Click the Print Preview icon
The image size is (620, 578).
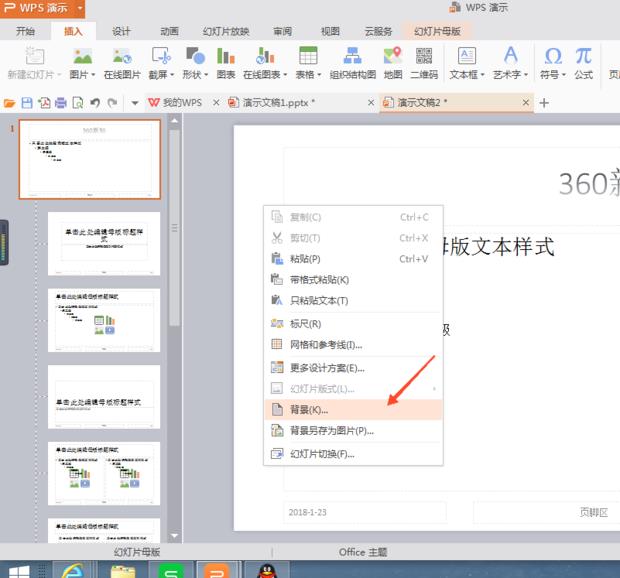click(78, 103)
